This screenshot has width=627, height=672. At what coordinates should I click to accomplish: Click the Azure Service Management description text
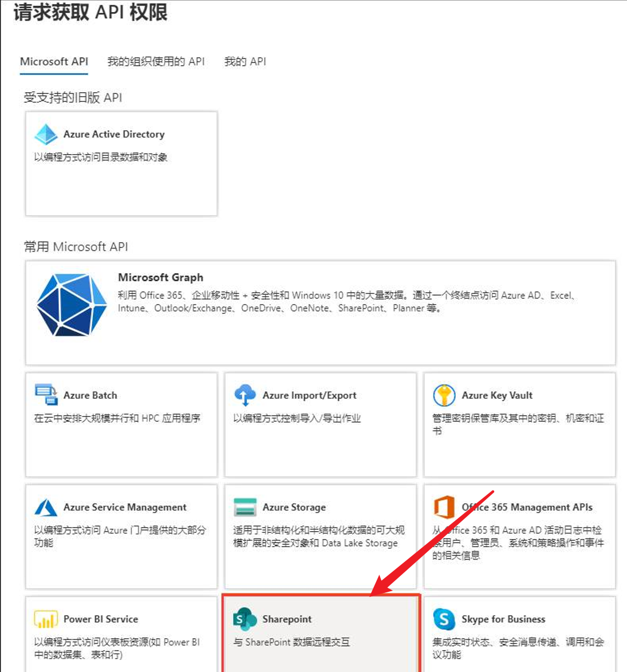pyautogui.click(x=120, y=537)
